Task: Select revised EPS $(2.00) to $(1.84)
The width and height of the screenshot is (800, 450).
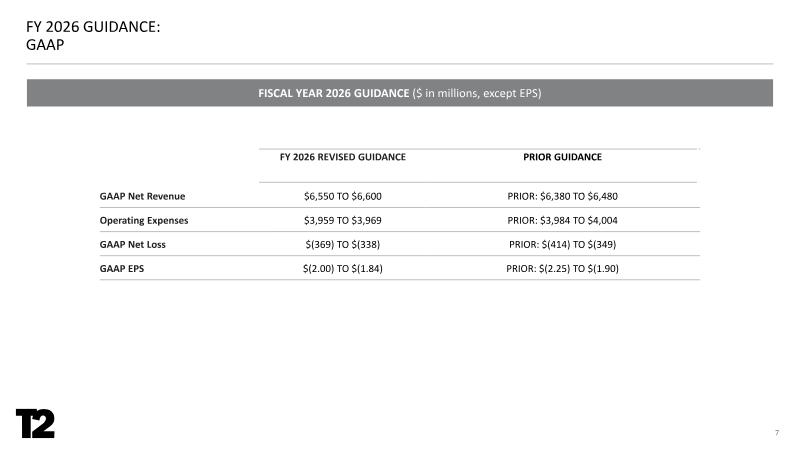Action: (342, 268)
